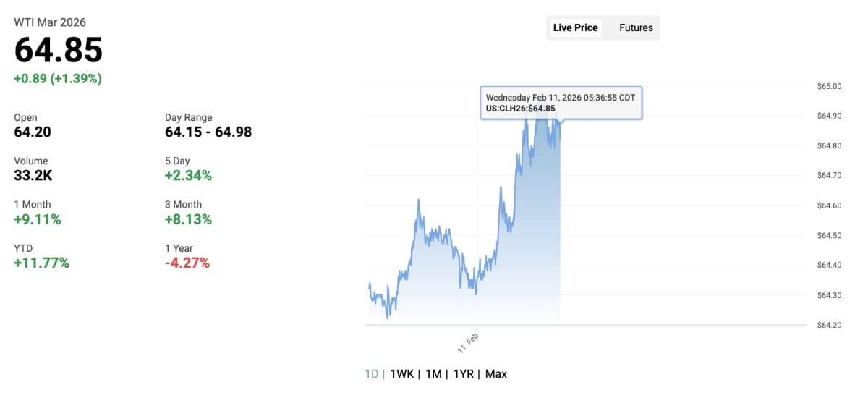Click the $64.20 y-axis price label

point(829,325)
